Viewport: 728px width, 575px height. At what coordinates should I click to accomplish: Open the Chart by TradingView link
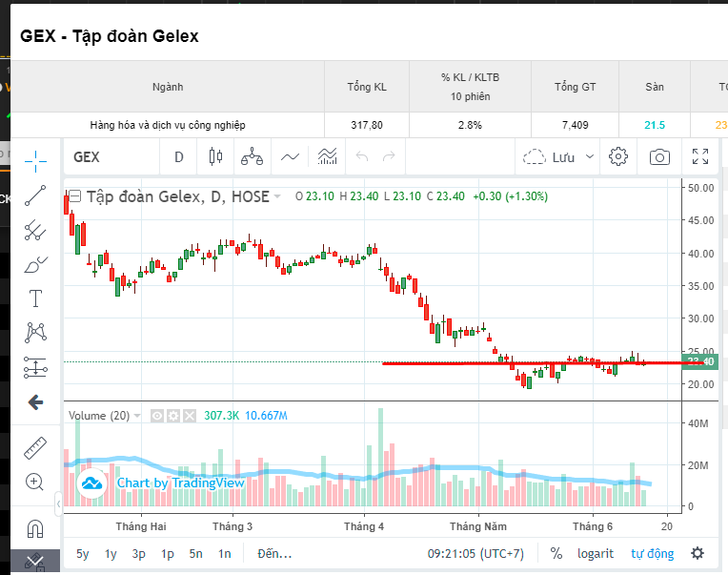pos(180,483)
